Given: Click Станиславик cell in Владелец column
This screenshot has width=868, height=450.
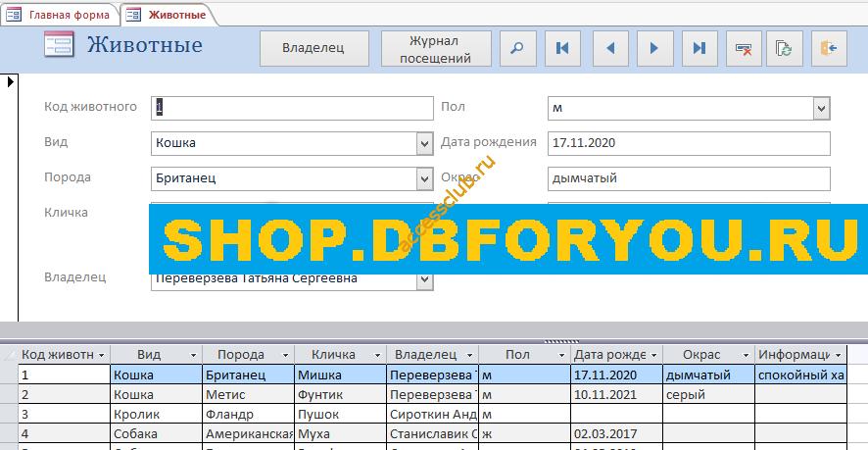Looking at the screenshot, I should [x=433, y=434].
